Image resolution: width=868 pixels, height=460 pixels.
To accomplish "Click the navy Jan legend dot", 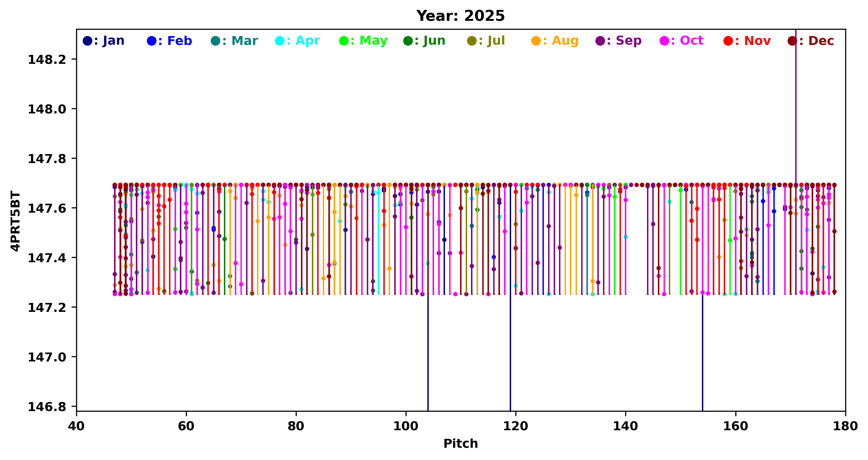I will (87, 41).
